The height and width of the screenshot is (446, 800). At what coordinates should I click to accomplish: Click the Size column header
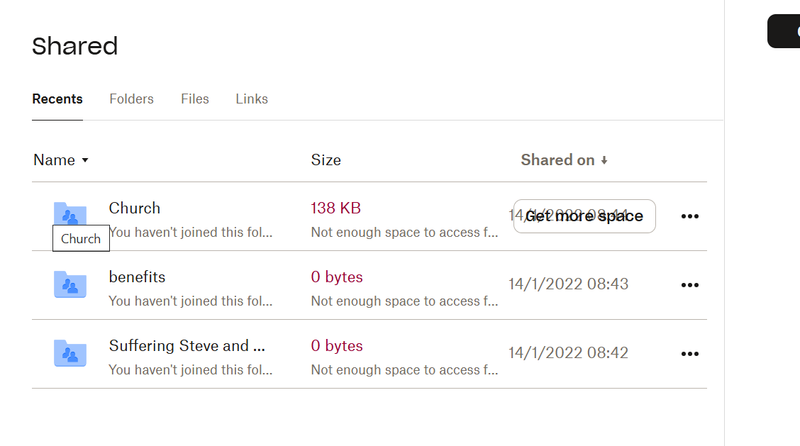pos(326,160)
